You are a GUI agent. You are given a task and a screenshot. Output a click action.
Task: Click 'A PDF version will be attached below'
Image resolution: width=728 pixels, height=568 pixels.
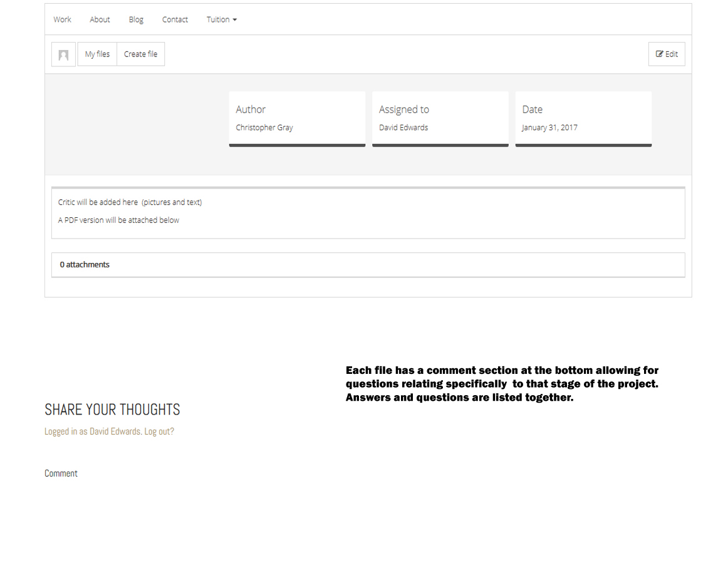(118, 220)
